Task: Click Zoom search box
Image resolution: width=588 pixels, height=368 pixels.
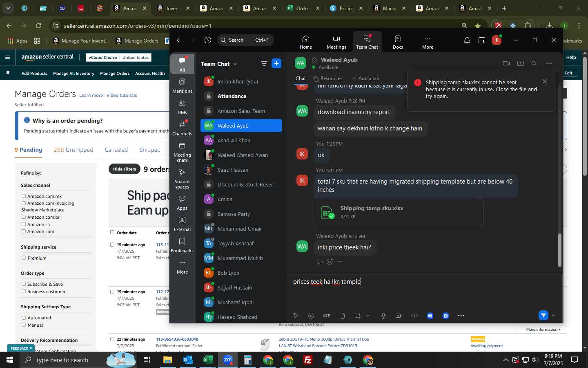Action: (245, 40)
